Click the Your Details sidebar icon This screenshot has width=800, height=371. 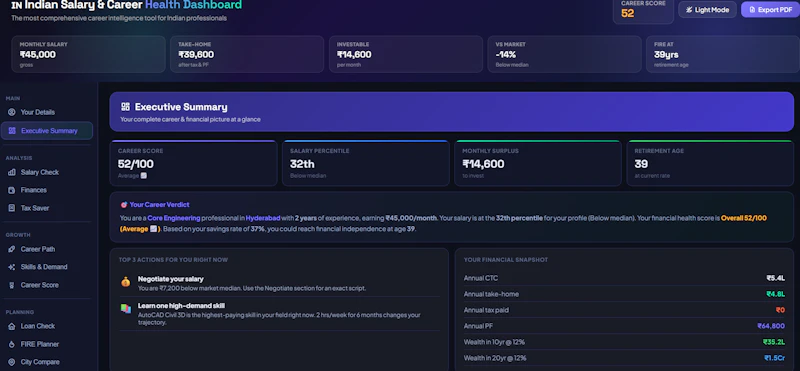(11, 112)
